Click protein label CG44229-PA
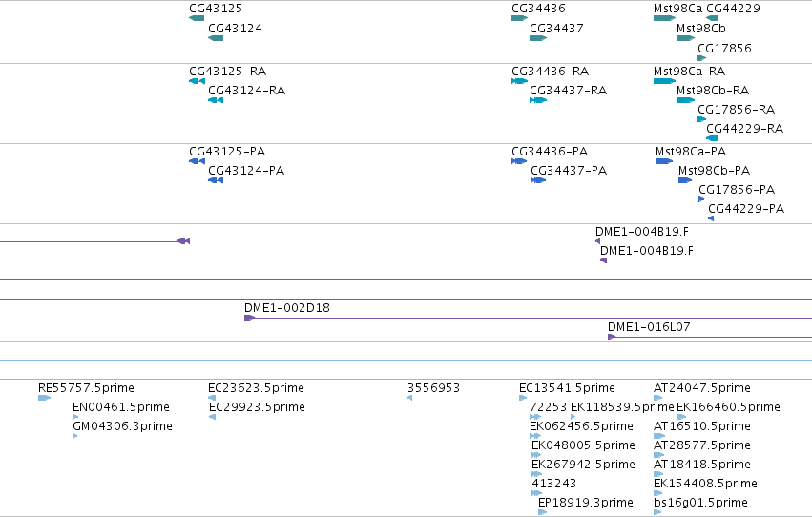This screenshot has height=517, width=812. [x=746, y=209]
